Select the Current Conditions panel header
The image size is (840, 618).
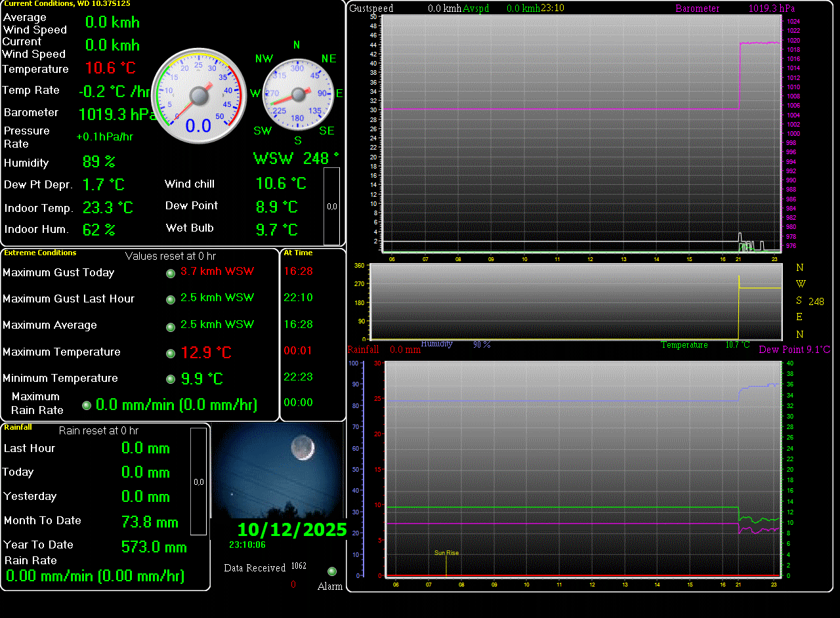67,4
